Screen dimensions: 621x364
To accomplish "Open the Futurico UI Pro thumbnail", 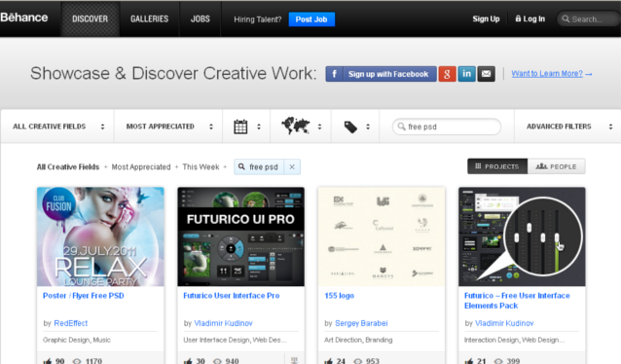I will pos(240,237).
